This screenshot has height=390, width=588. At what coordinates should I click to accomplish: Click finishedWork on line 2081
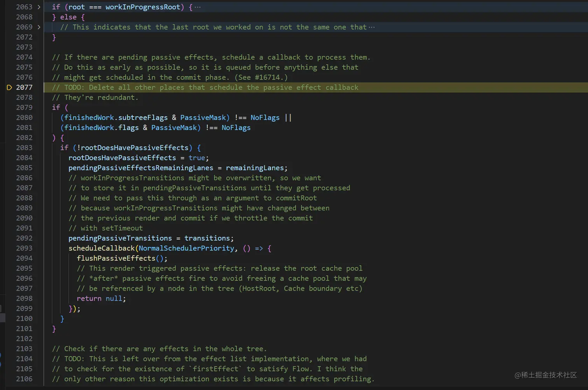[89, 128]
